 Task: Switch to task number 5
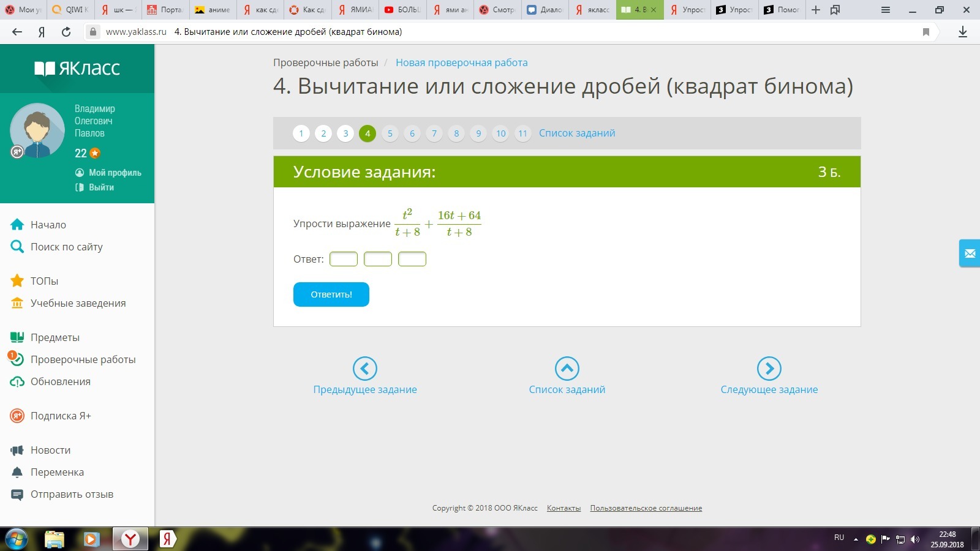tap(390, 133)
